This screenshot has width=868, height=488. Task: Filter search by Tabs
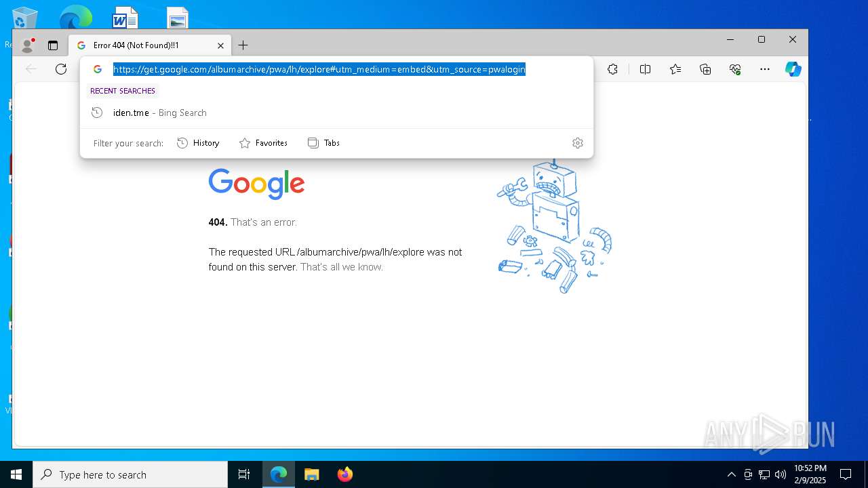click(323, 143)
